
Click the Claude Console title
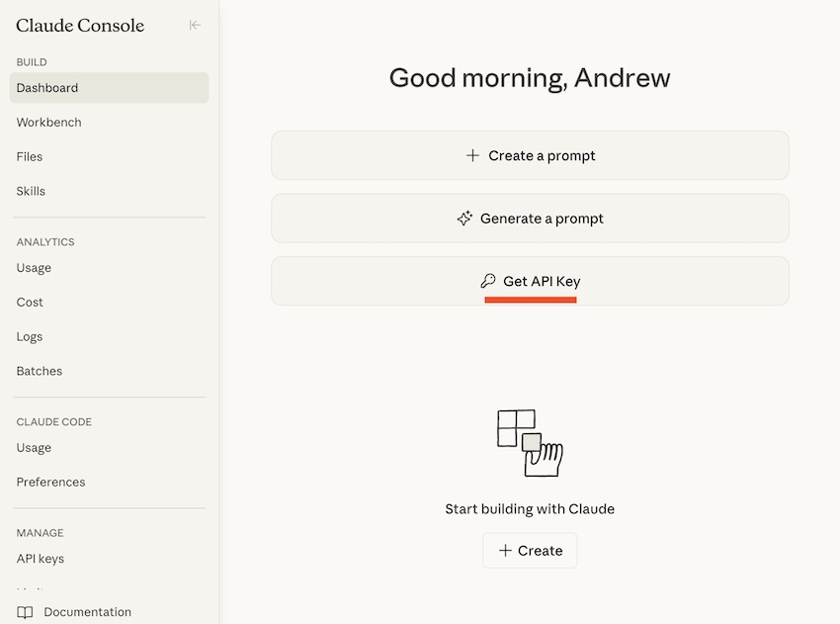pos(80,26)
